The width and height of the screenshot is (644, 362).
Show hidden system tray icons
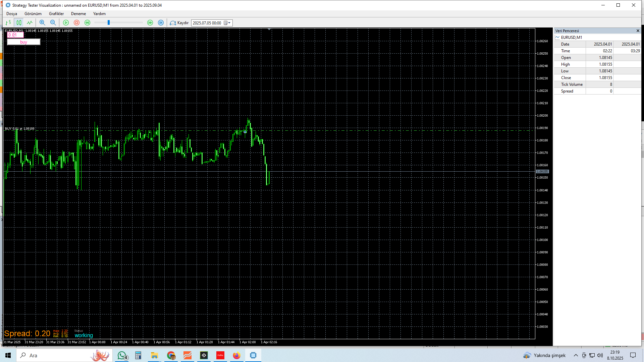pyautogui.click(x=576, y=355)
